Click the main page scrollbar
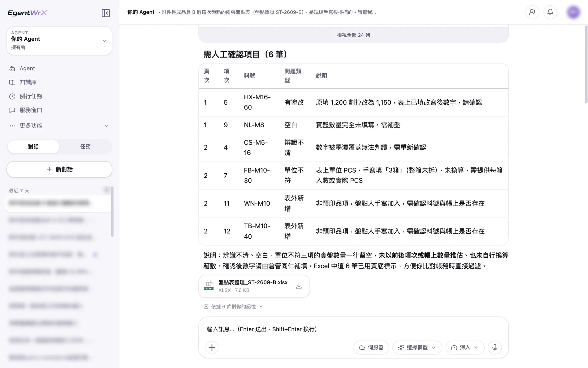 pyautogui.click(x=586, y=64)
